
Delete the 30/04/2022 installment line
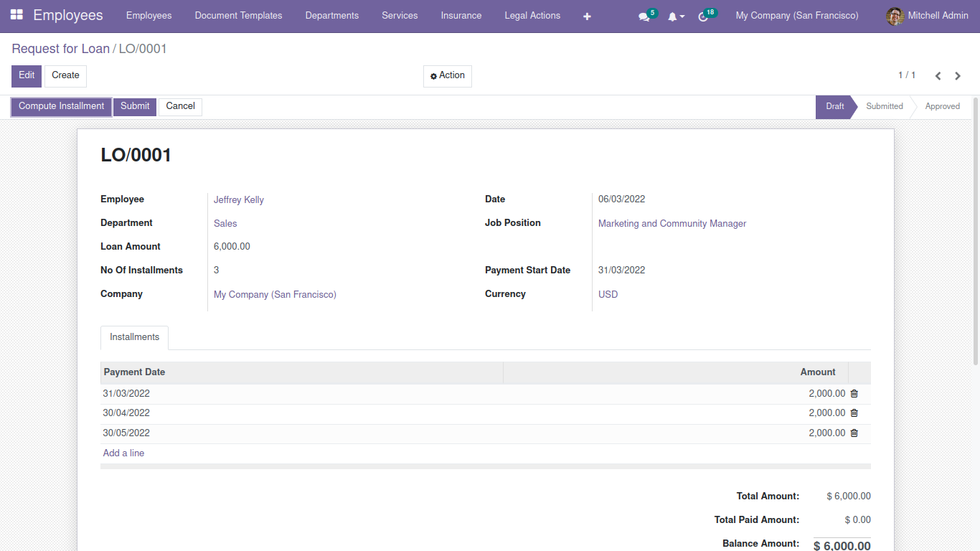click(854, 413)
